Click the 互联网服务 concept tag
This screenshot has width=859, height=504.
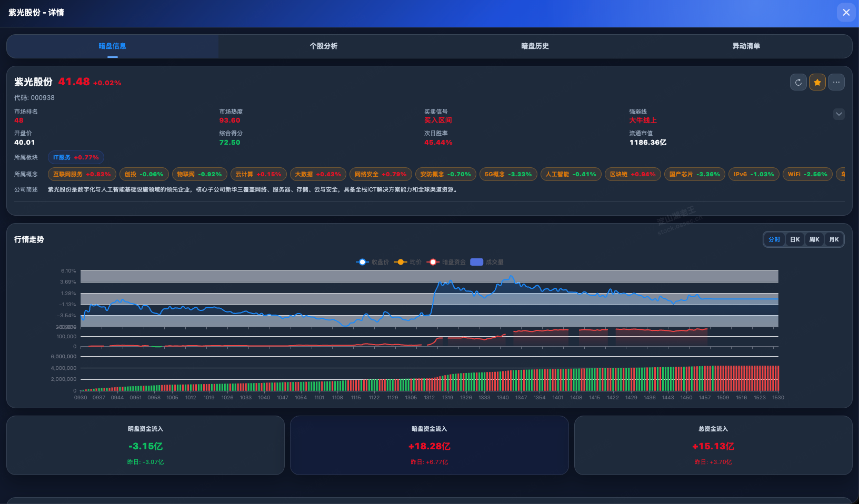tap(82, 174)
